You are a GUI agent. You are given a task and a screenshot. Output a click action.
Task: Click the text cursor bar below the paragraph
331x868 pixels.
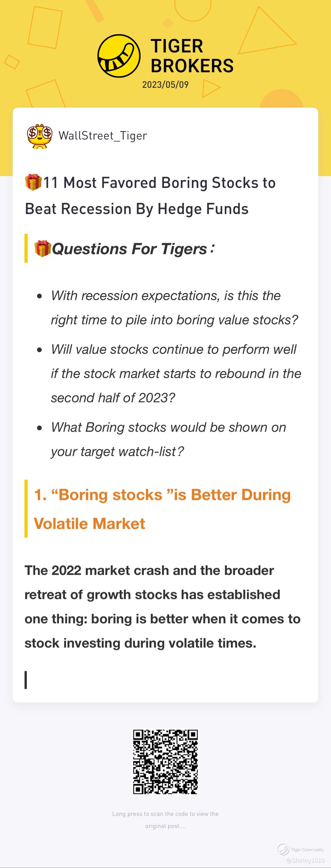click(x=26, y=680)
